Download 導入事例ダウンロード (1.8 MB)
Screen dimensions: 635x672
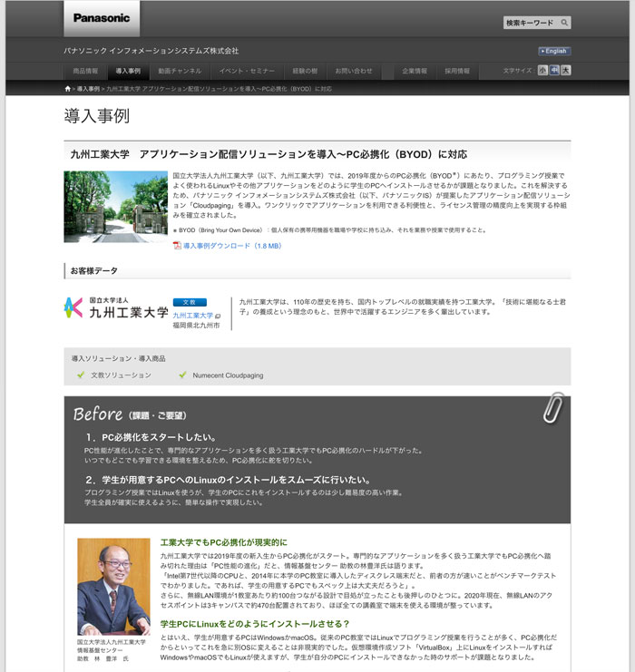click(x=232, y=246)
